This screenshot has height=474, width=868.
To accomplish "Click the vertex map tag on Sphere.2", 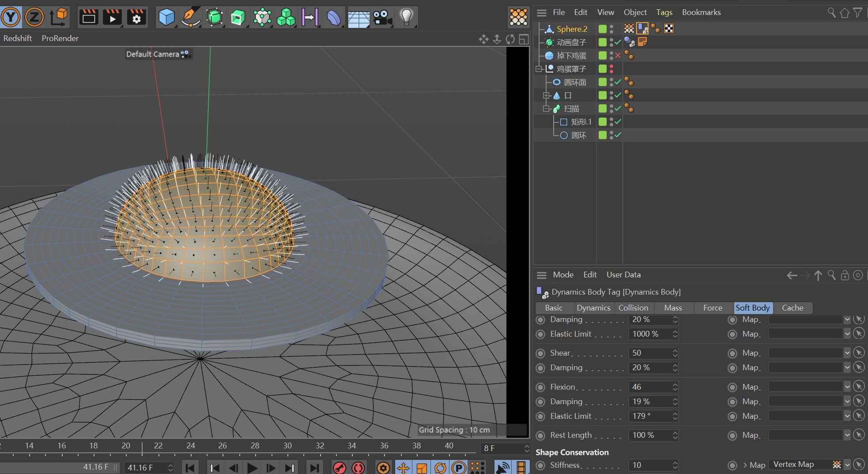I will point(629,29).
